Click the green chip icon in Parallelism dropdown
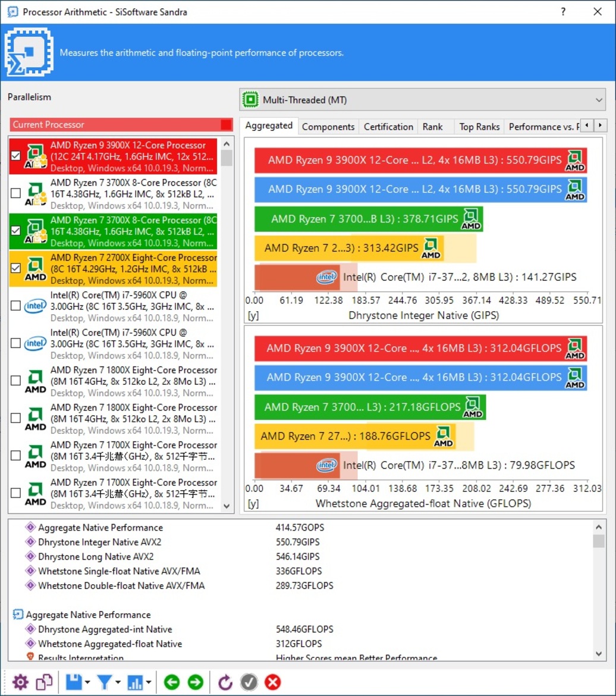Viewport: 616px width, 696px height. [250, 99]
